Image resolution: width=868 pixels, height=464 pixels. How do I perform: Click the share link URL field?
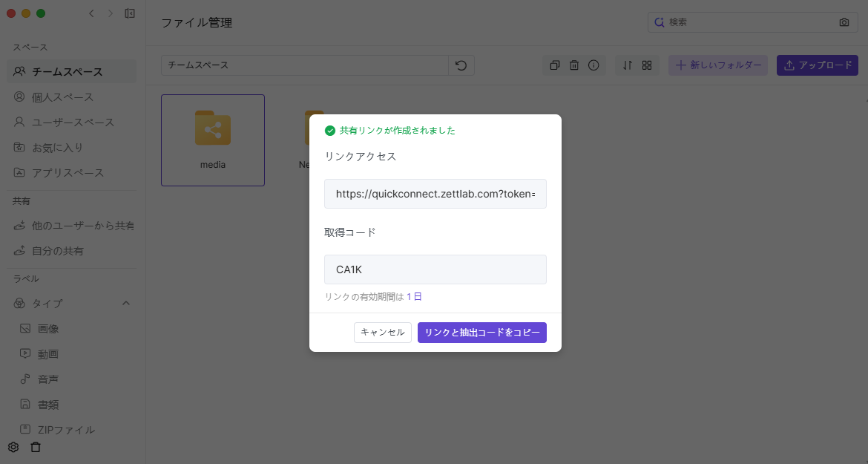(x=435, y=194)
